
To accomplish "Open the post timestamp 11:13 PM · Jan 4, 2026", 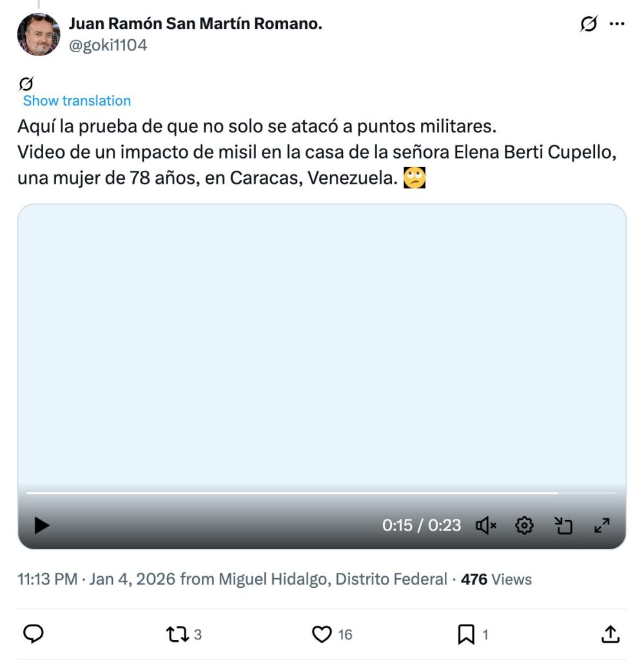I will pos(97,579).
